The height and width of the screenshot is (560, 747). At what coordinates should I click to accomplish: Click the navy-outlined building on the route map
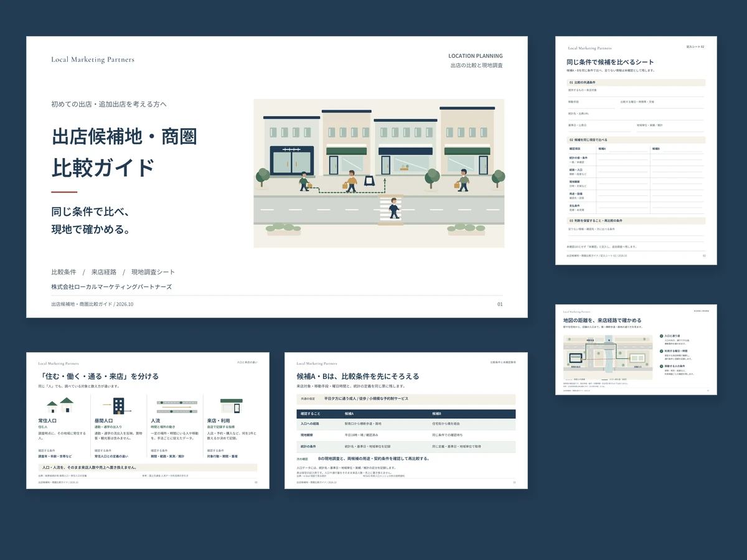tap(575, 358)
